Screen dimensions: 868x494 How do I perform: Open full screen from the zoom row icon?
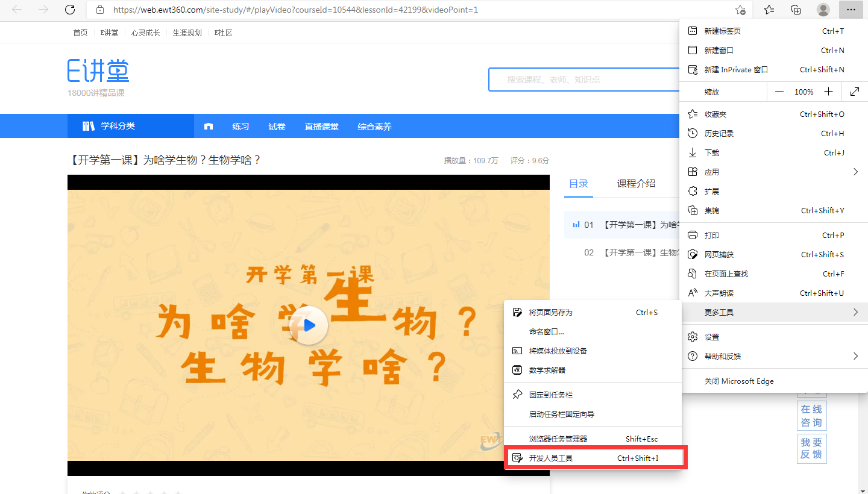coord(855,92)
